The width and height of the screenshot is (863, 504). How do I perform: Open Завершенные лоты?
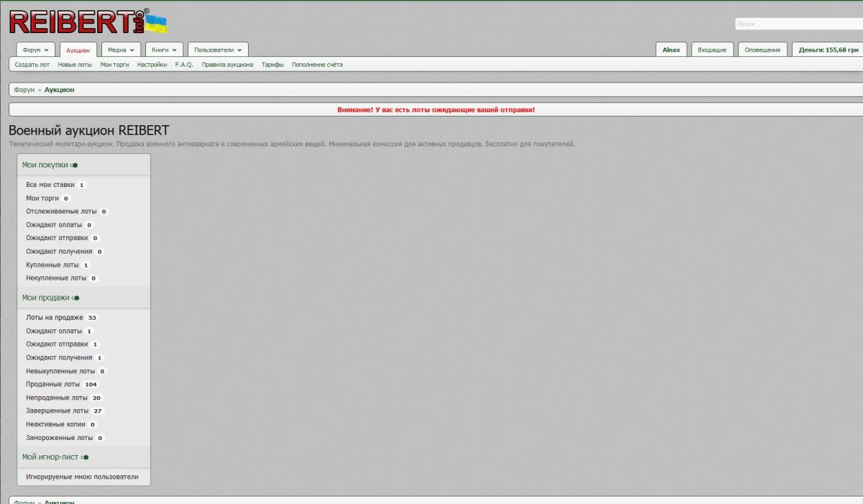[58, 411]
